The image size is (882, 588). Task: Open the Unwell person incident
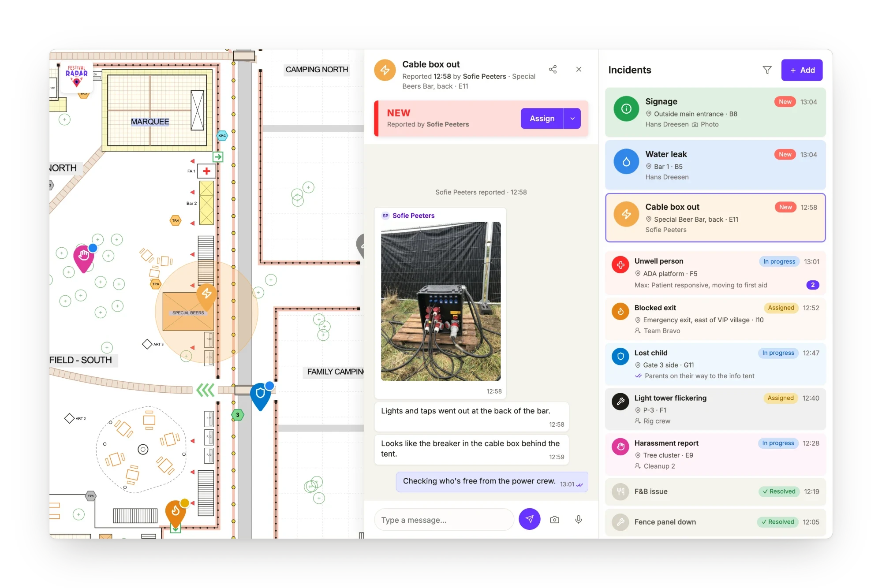pos(715,272)
